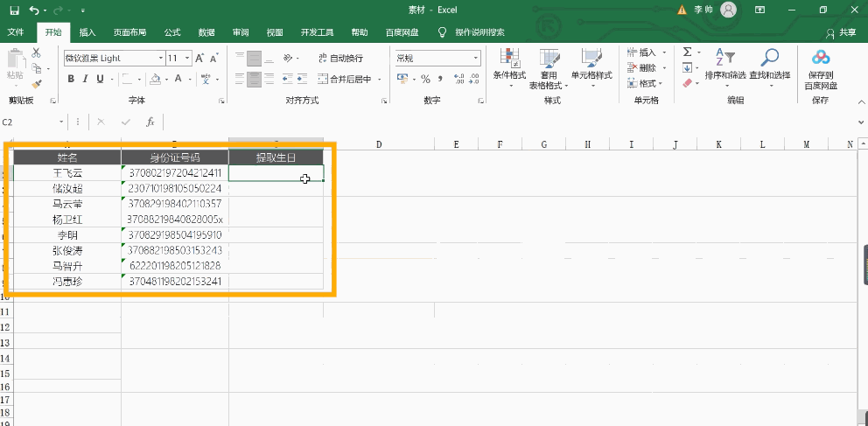This screenshot has height=426, width=868.
Task: Click the increase decimal icon
Action: 458,79
